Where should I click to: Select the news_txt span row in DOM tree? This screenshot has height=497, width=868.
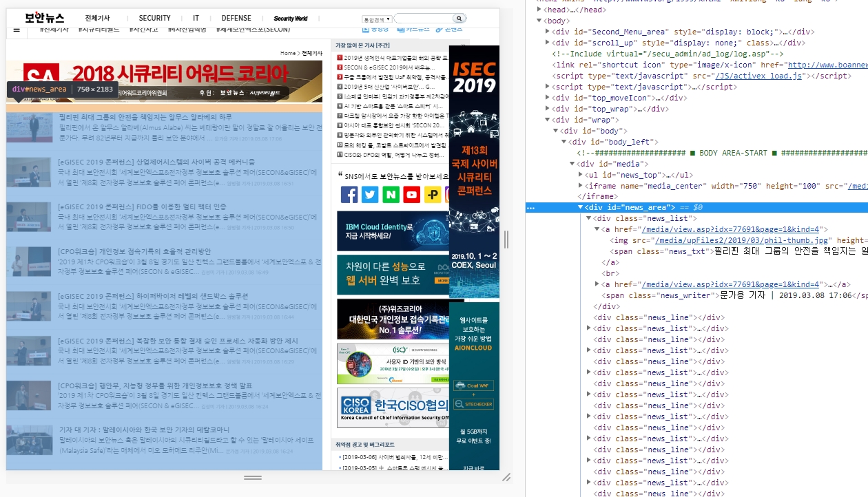point(738,251)
